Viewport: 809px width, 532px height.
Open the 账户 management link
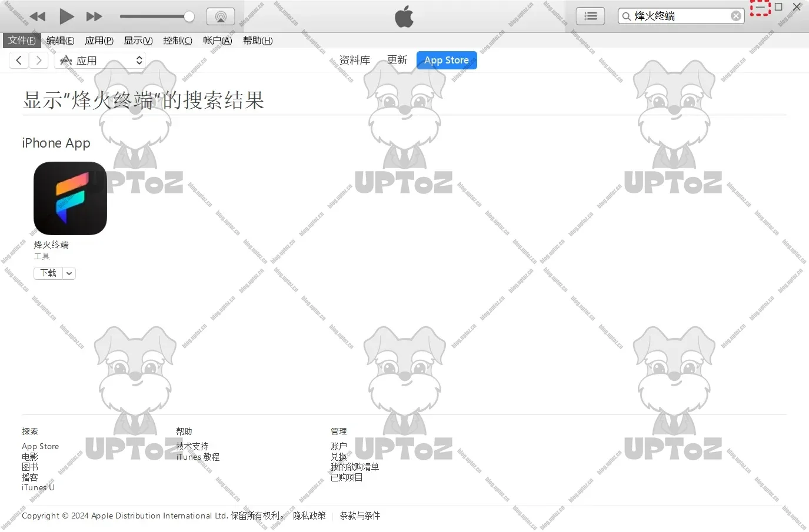[339, 447]
